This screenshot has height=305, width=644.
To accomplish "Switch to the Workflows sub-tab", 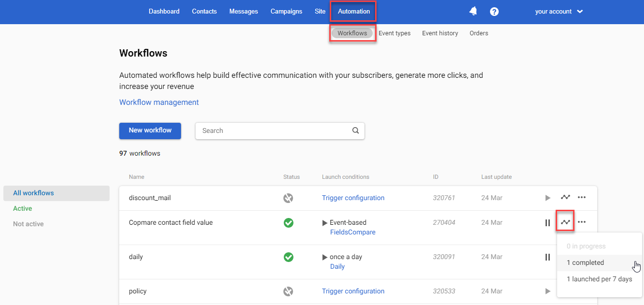I will tap(352, 33).
